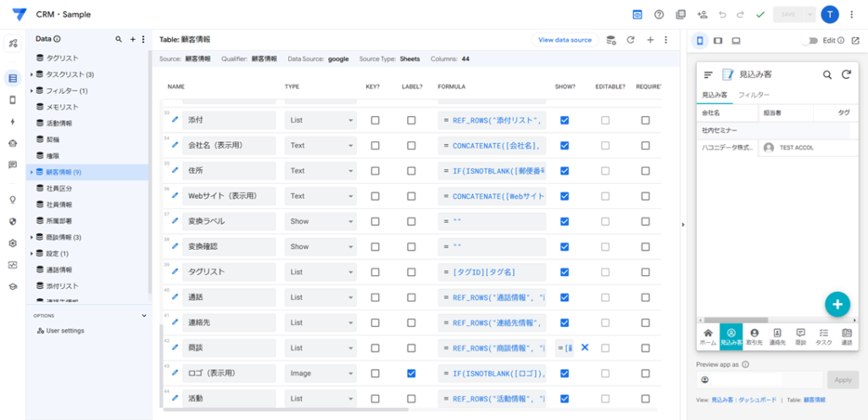This screenshot has width=868, height=420.
Task: Click the account avatar T button
Action: pos(830,15)
